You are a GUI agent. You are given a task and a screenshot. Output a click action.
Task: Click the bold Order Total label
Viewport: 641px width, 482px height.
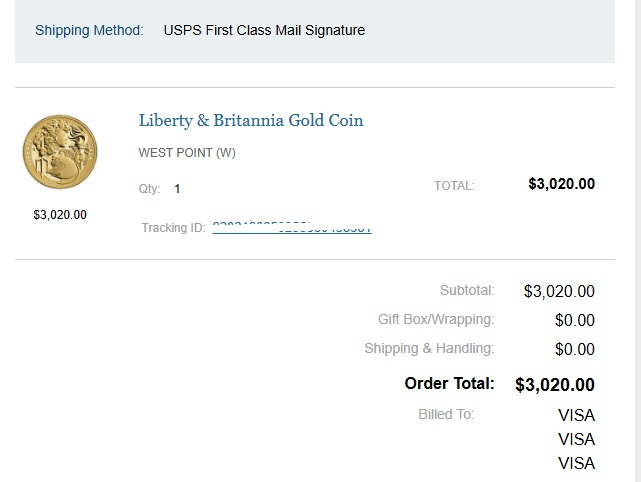[x=449, y=383]
